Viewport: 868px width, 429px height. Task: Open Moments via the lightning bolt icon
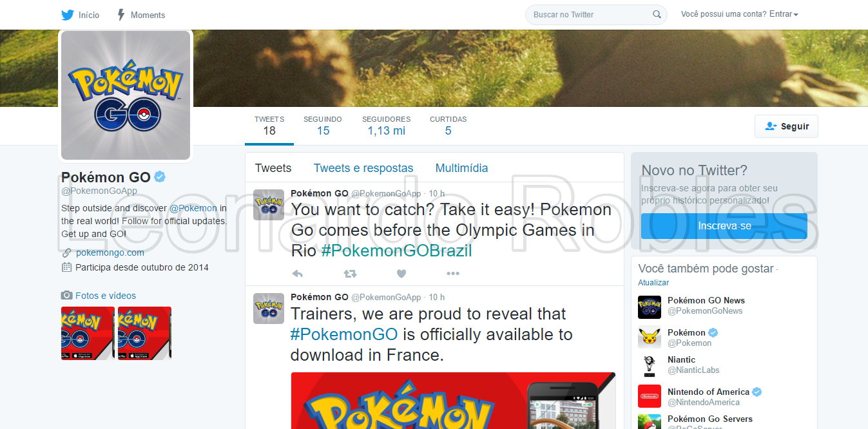(121, 15)
